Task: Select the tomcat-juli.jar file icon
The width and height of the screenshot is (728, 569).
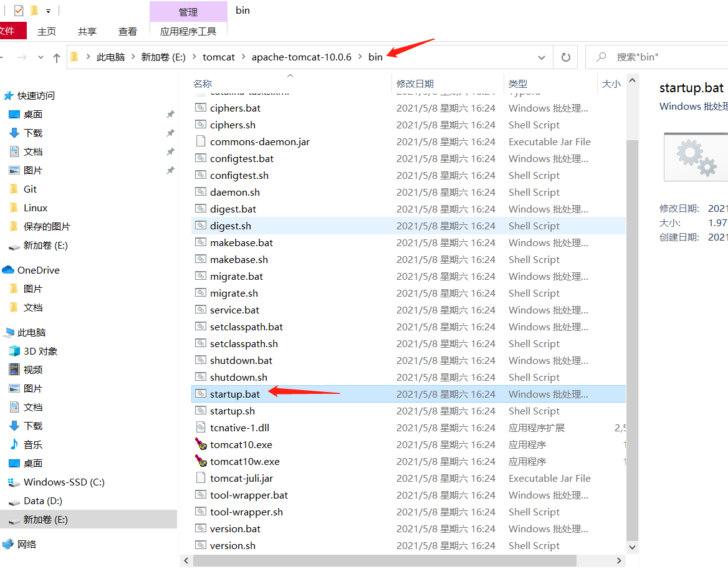Action: click(x=201, y=477)
